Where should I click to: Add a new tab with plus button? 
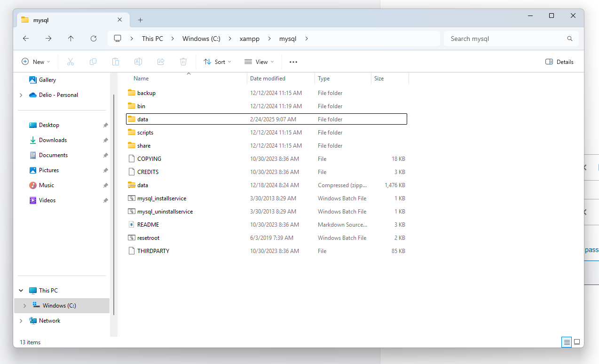[140, 20]
